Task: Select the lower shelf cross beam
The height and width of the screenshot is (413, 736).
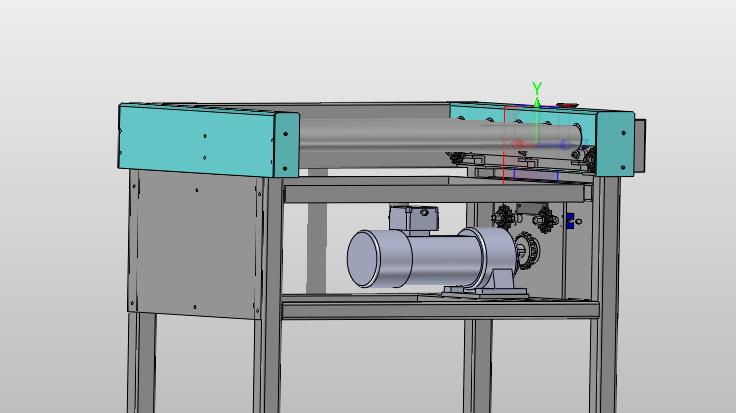Action: pos(440,310)
